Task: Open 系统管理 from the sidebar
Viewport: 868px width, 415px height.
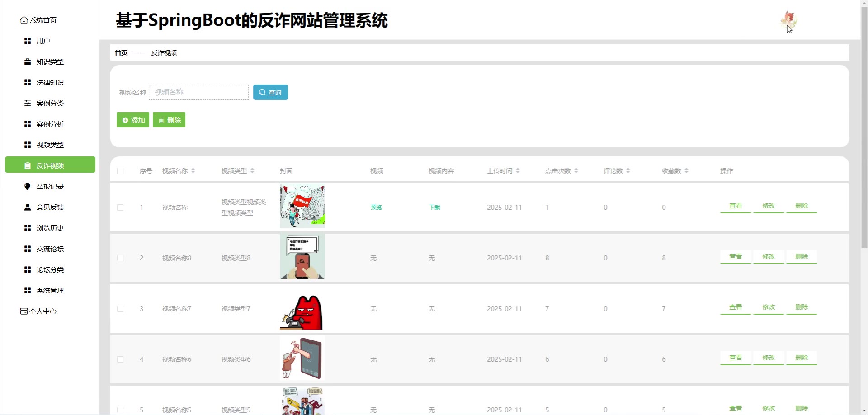Action: 50,290
